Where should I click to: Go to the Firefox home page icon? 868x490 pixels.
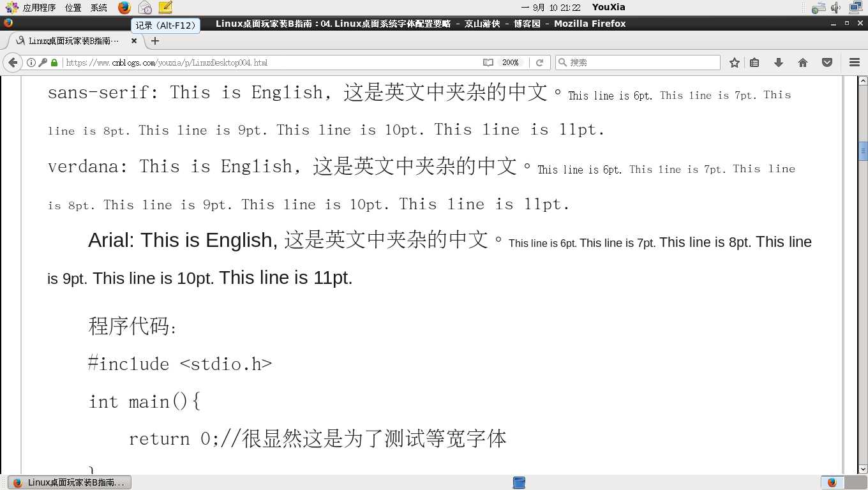coord(803,63)
